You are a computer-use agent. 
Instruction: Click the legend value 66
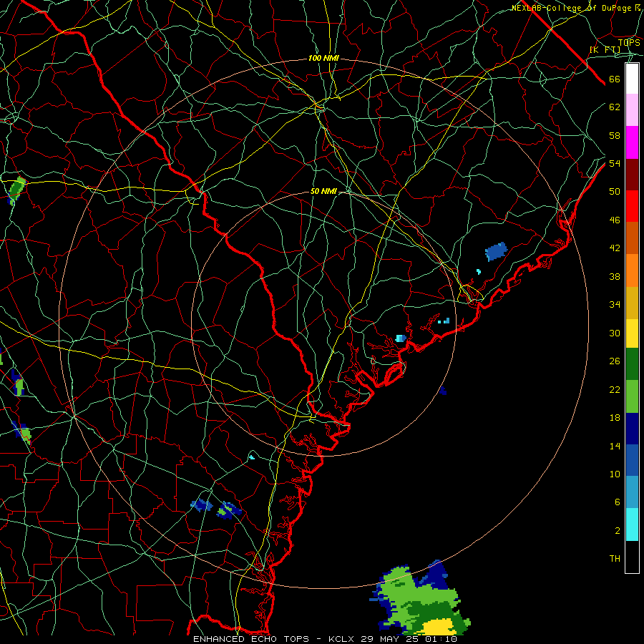pyautogui.click(x=615, y=79)
